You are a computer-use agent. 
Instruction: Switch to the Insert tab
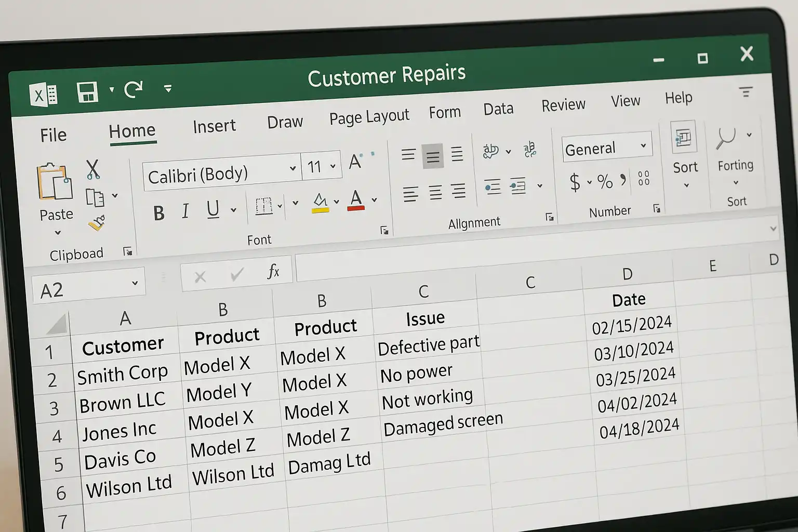click(x=214, y=126)
